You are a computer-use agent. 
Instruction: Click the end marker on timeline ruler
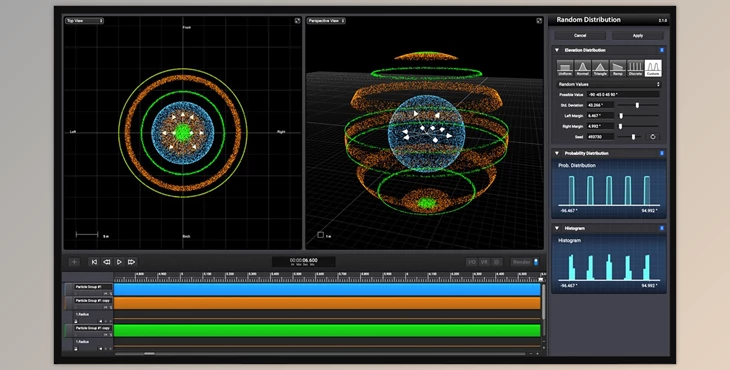[x=541, y=279]
